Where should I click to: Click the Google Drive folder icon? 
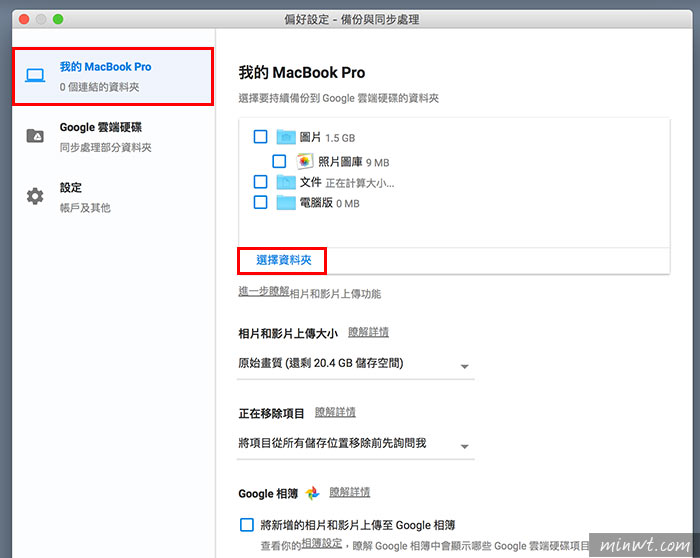(35, 135)
